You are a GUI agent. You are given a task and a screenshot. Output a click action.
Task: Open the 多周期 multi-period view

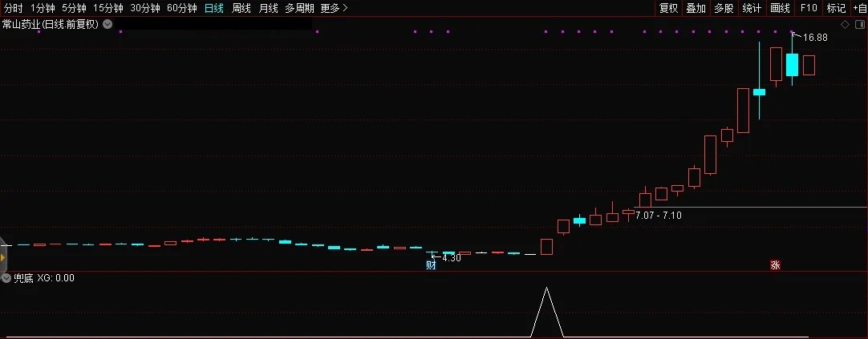pos(299,8)
